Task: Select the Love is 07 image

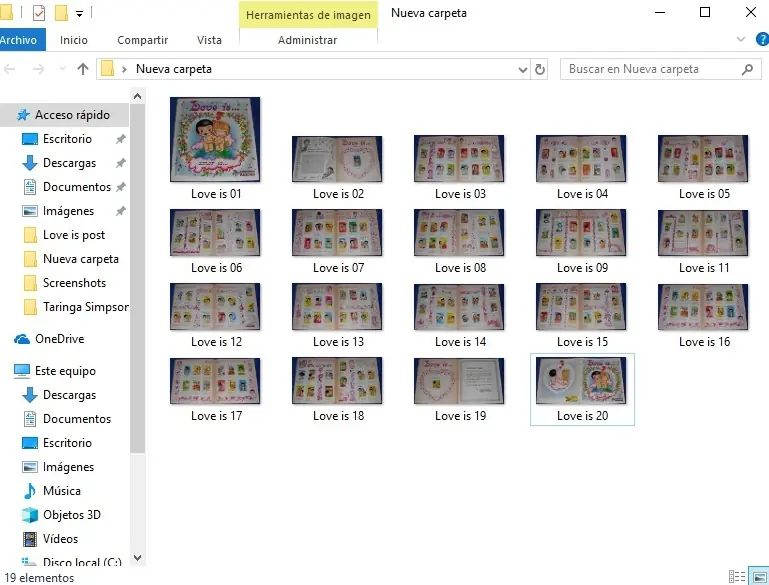Action: click(337, 232)
